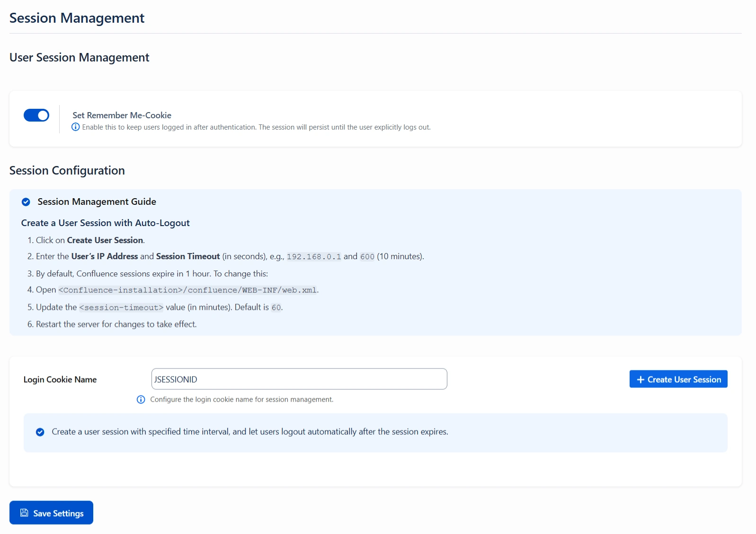Click the 192.168.0.1 example IP code

click(x=314, y=257)
